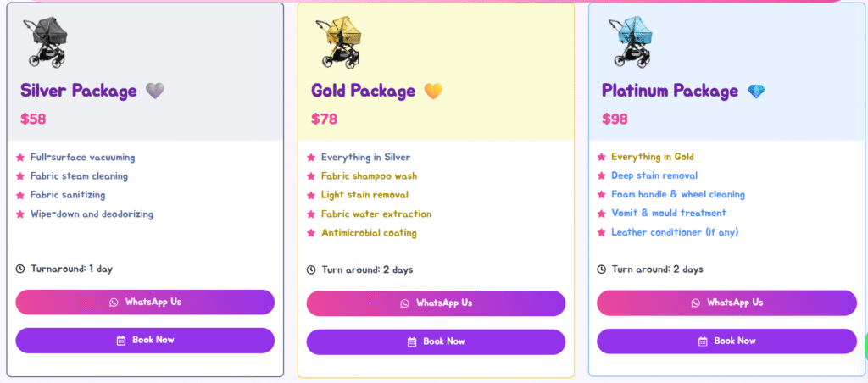This screenshot has width=868, height=383.
Task: Book the Gold Package with Book Now
Action: click(436, 342)
